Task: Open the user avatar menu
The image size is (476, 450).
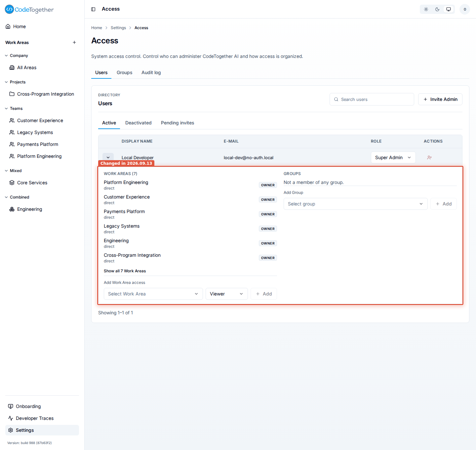Action: pos(465,9)
